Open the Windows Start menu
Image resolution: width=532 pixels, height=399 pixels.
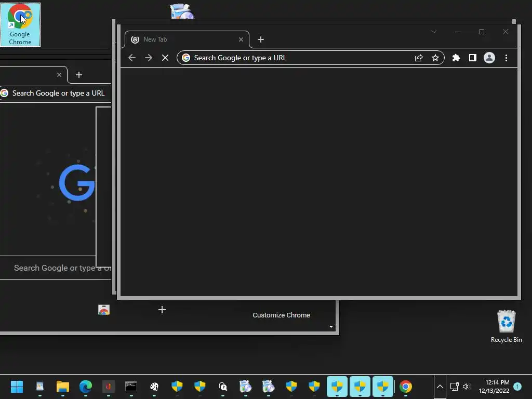(17, 387)
